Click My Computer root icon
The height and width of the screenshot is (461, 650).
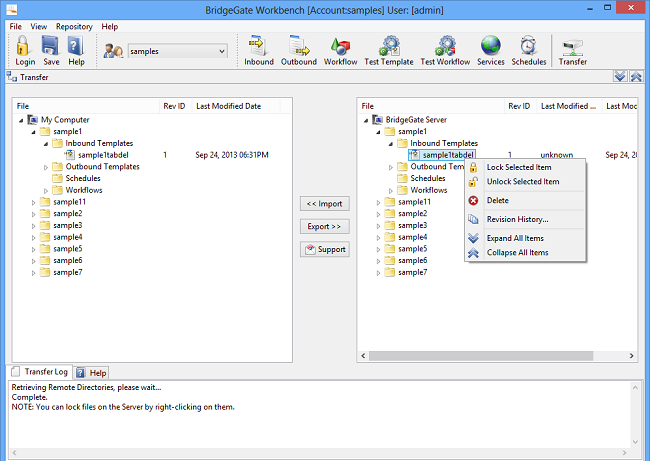33,120
